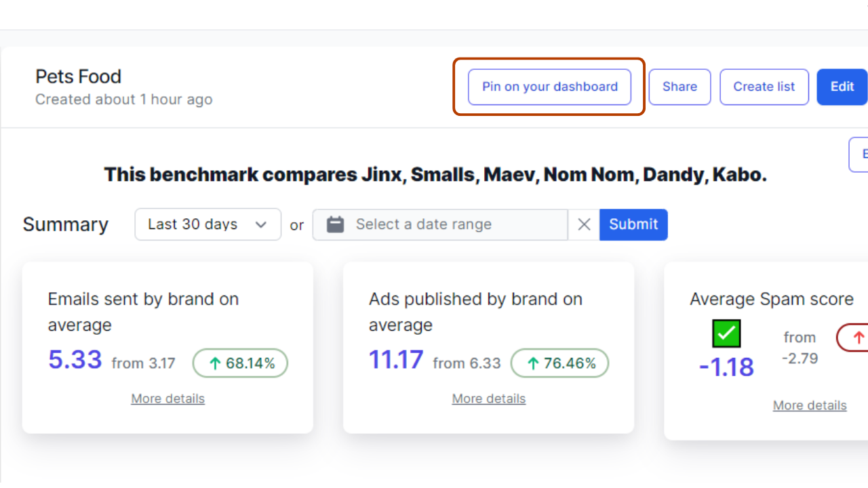Open More details under Average Spam score
Image resolution: width=868 pixels, height=488 pixels.
point(810,405)
